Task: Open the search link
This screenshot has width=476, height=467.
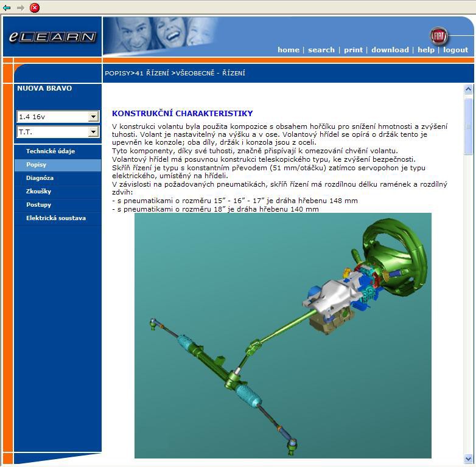Action: pyautogui.click(x=321, y=50)
